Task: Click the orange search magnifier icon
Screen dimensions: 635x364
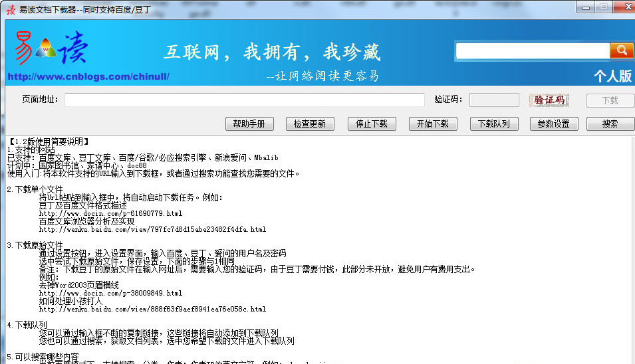Action: point(621,50)
